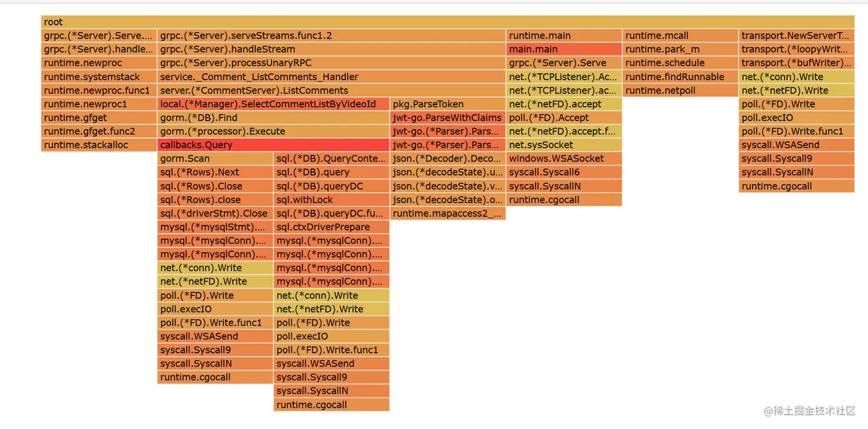Zoom into server.(*CommentServer).ListComments frame

coord(331,91)
